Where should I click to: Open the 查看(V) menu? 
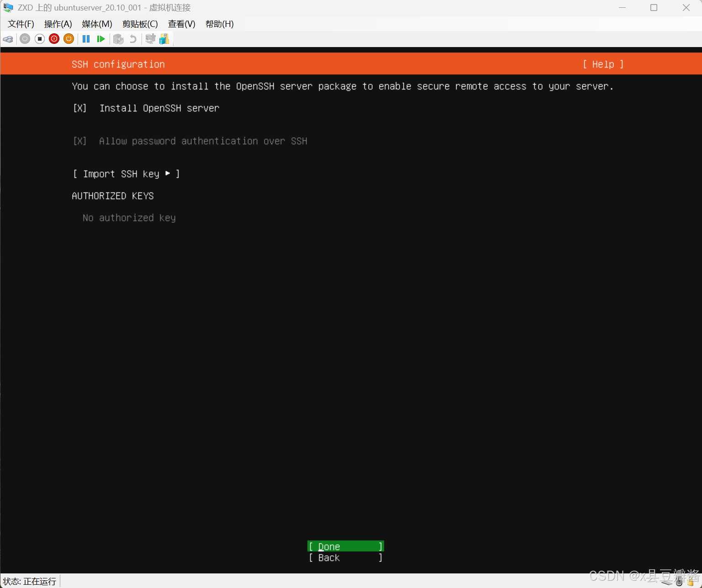pos(181,24)
